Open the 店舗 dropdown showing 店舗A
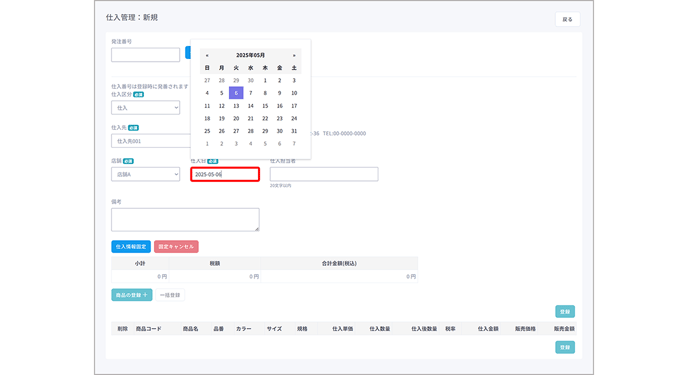This screenshot has width=688, height=375. 145,174
